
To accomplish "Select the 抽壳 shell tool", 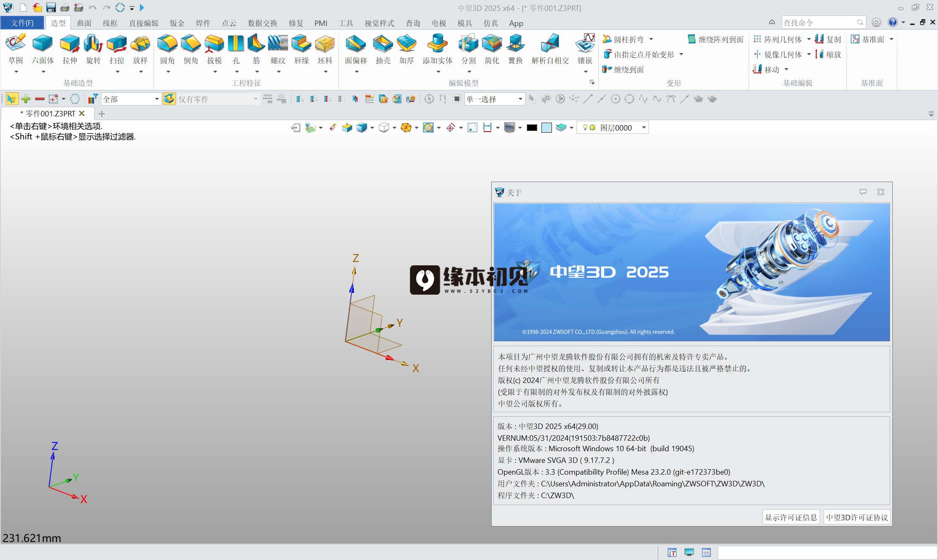I will click(383, 49).
